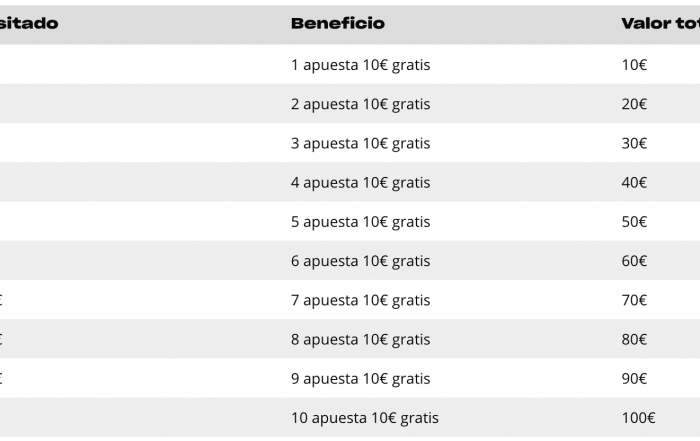Select the '5 apuesta 10€ gratis' cell

(360, 222)
